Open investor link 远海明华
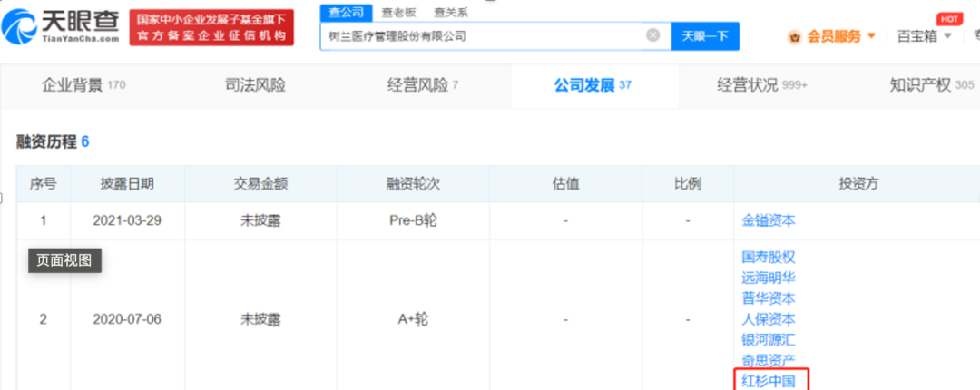 click(x=769, y=278)
